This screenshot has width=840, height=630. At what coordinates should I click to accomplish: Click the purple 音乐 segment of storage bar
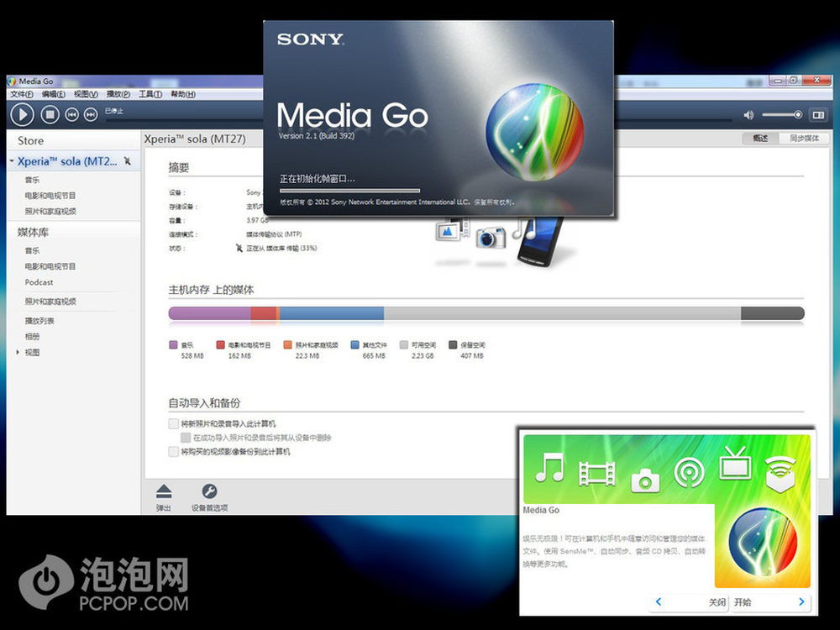coord(209,313)
